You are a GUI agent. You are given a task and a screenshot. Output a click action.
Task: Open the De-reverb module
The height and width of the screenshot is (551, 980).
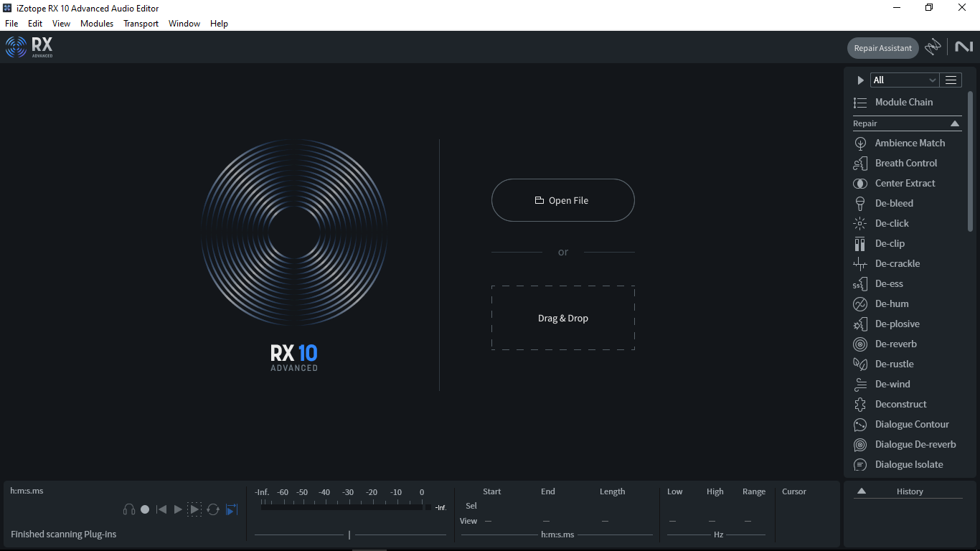(895, 344)
